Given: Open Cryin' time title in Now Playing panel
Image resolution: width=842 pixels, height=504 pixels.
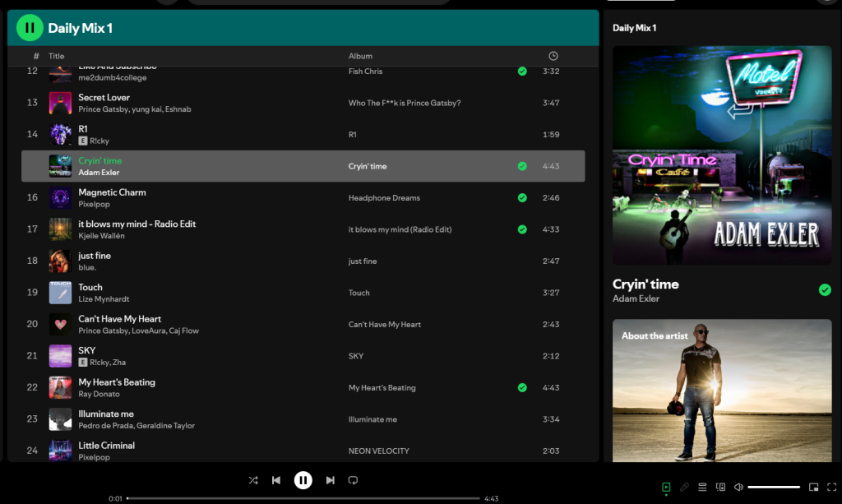Looking at the screenshot, I should [x=645, y=284].
